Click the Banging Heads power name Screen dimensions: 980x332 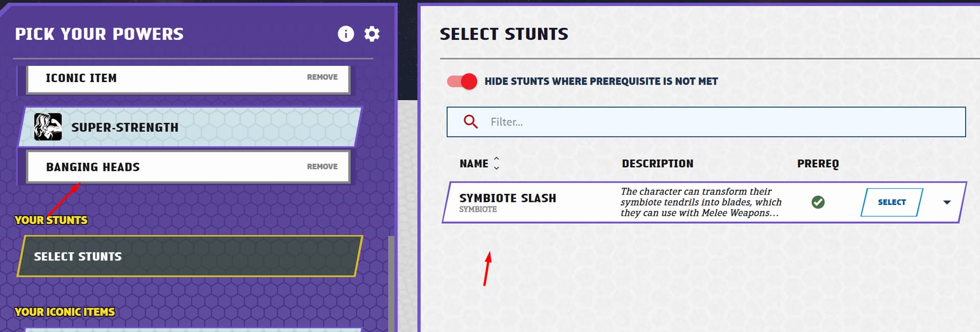93,167
